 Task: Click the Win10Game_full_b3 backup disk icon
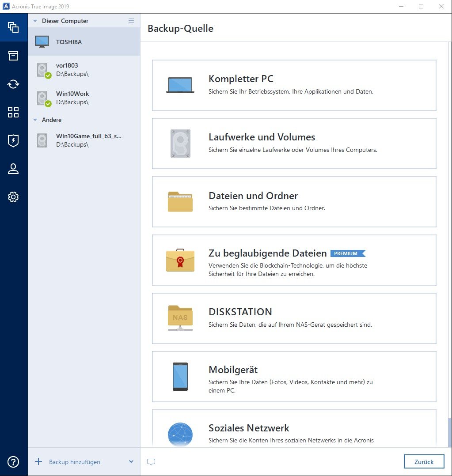point(42,140)
